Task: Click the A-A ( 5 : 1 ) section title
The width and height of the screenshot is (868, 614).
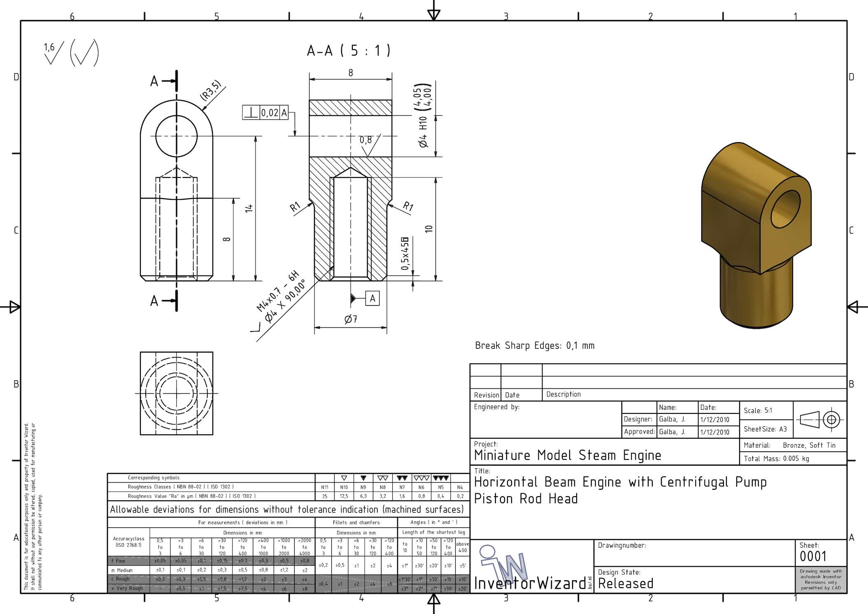Action: 349,51
